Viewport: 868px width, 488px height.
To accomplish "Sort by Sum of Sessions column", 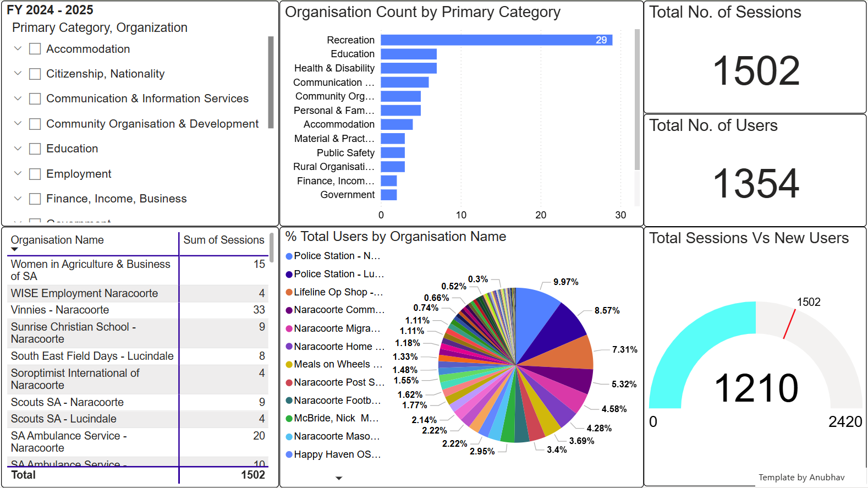I will (x=223, y=240).
